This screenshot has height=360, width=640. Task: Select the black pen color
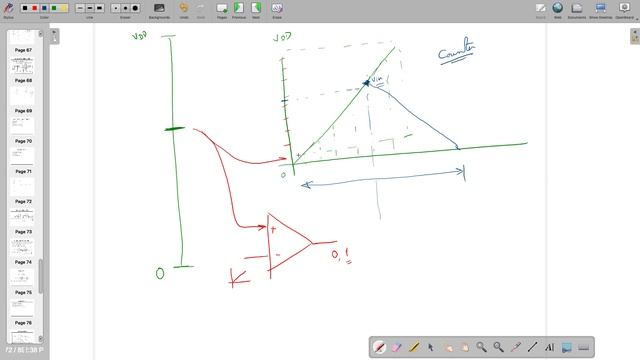click(25, 8)
